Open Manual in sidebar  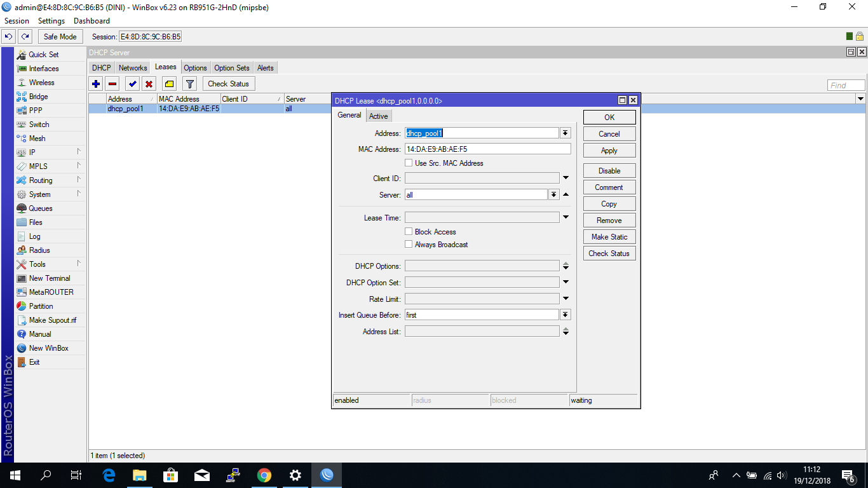(50, 334)
